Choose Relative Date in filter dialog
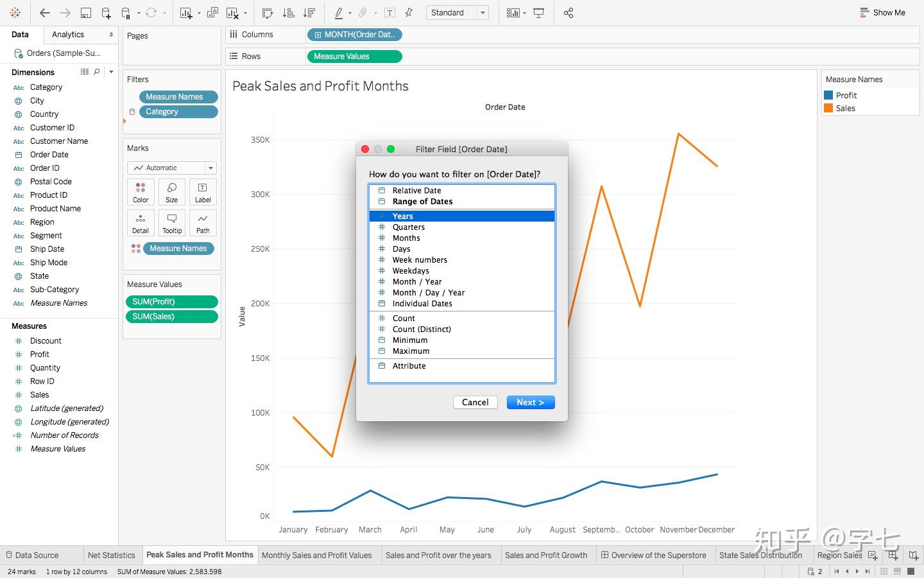Screen dimensions: 924x578 pos(461,191)
